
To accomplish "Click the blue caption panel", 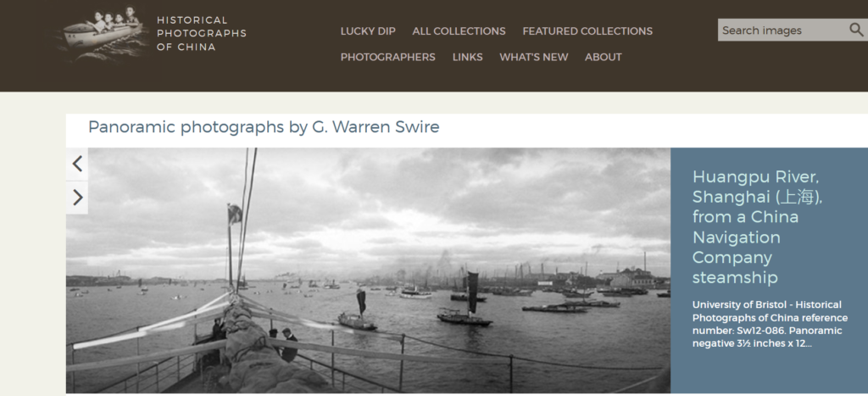I will point(769,271).
